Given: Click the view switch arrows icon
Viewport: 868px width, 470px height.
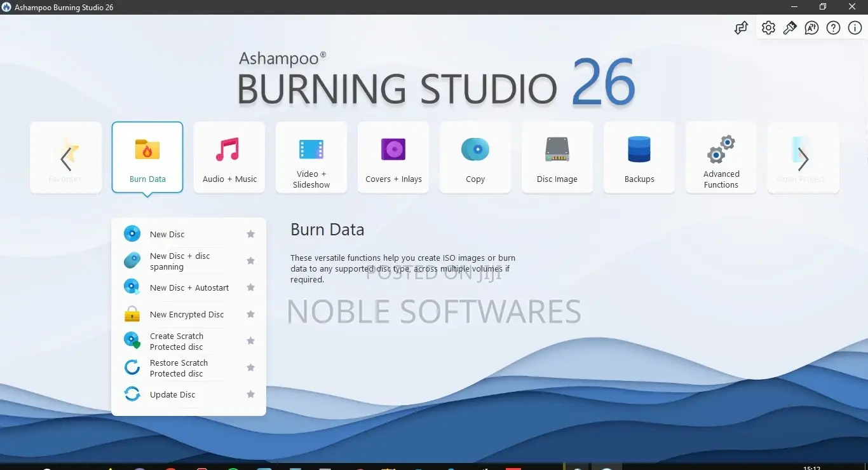Looking at the screenshot, I should pyautogui.click(x=741, y=28).
